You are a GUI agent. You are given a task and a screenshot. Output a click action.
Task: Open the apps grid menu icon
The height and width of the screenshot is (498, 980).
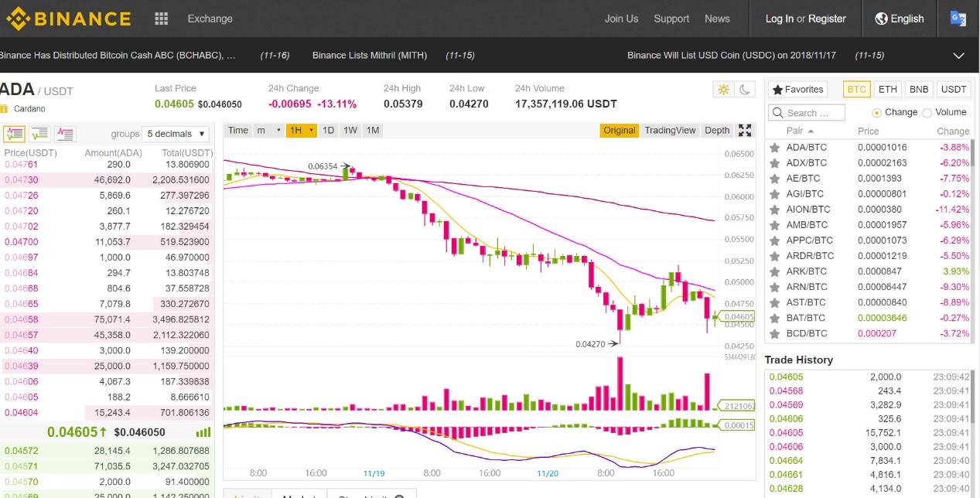[161, 19]
